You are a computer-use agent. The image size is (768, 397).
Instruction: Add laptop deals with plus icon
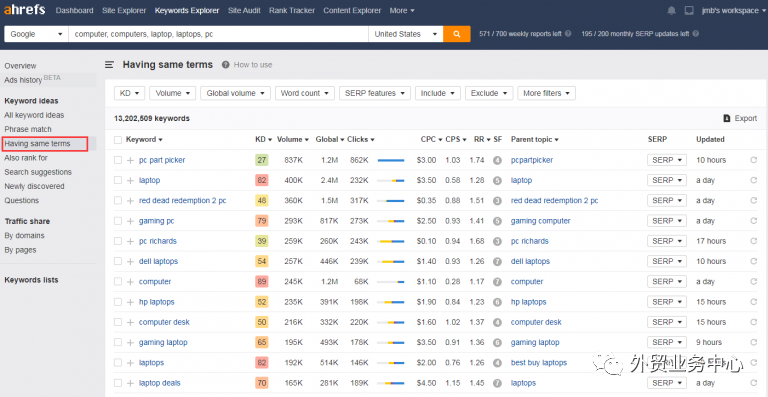coord(130,383)
